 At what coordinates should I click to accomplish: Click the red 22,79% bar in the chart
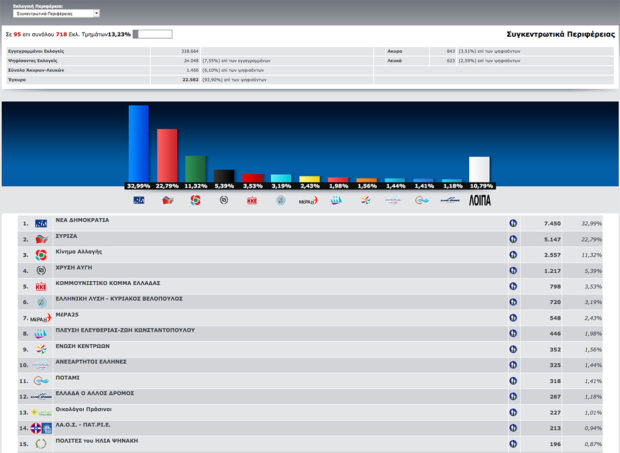167,155
